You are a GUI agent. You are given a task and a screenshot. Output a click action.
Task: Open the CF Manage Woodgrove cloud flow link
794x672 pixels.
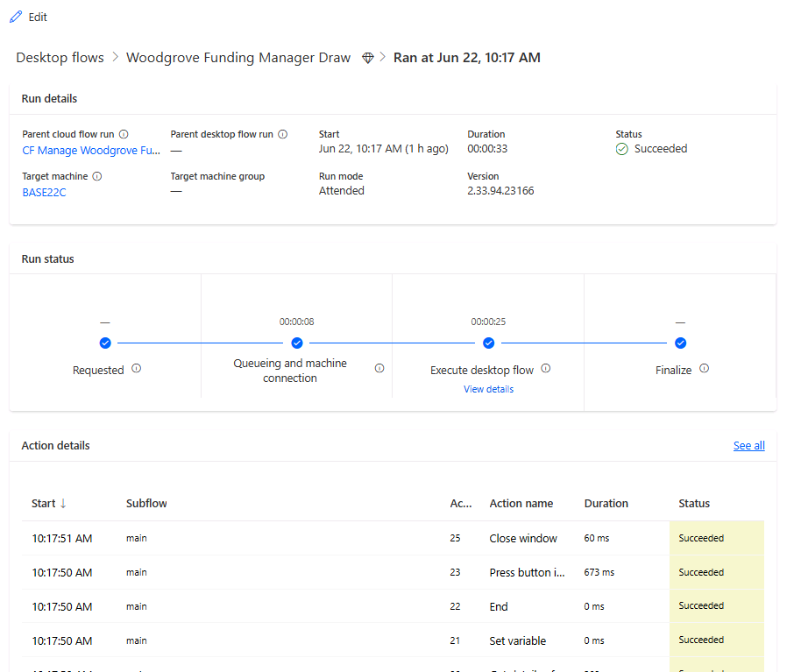[x=91, y=150]
